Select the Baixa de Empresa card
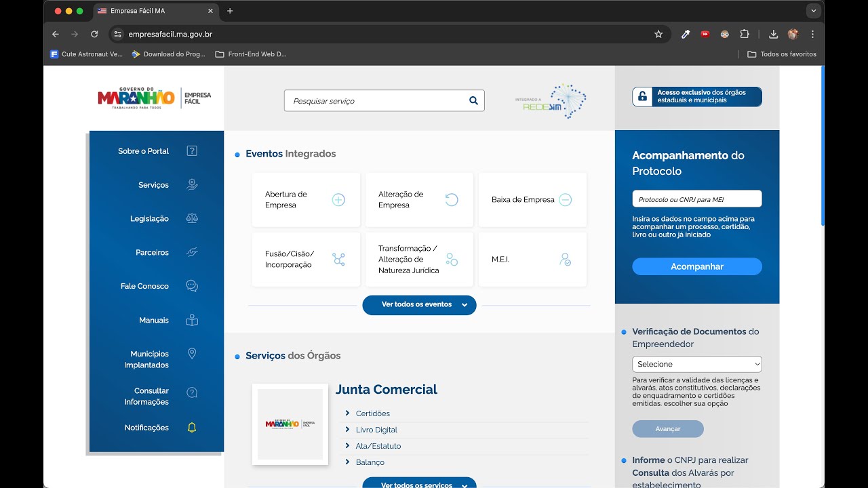The height and width of the screenshot is (488, 868). tap(532, 200)
